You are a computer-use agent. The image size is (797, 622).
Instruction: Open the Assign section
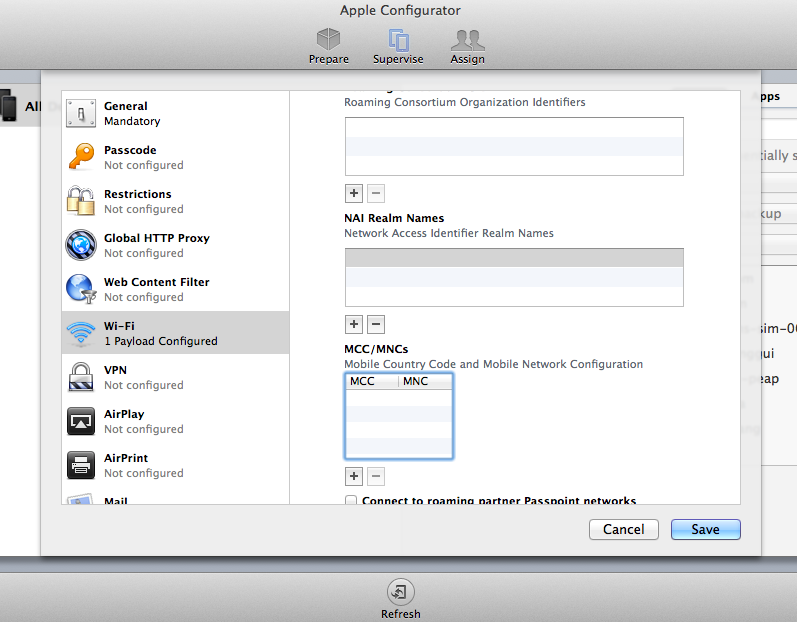(x=467, y=46)
